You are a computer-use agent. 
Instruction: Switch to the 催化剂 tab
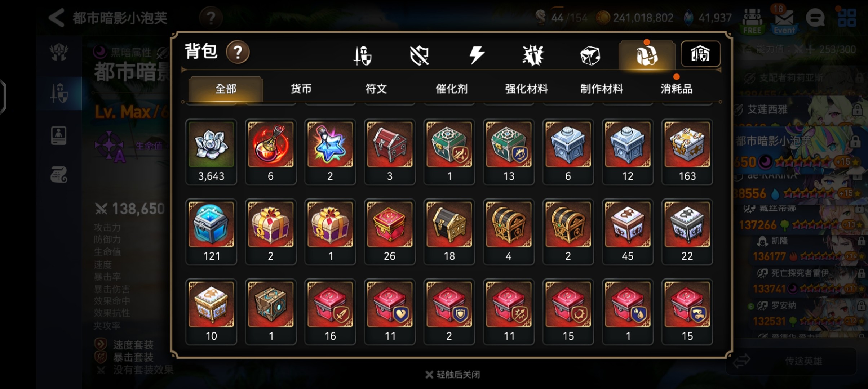[x=451, y=89]
